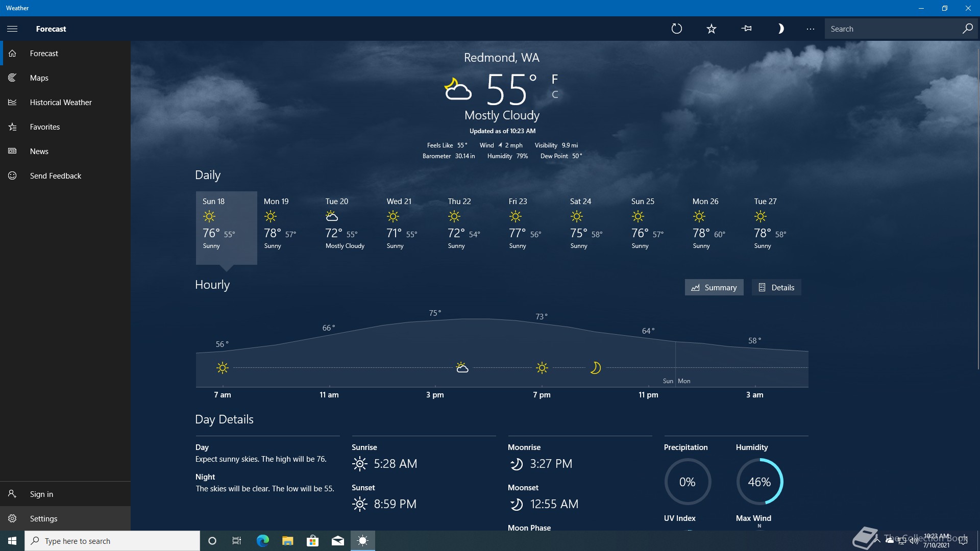Click the partly cloudy icon near 3 pm
The height and width of the screenshot is (551, 980).
(x=462, y=367)
